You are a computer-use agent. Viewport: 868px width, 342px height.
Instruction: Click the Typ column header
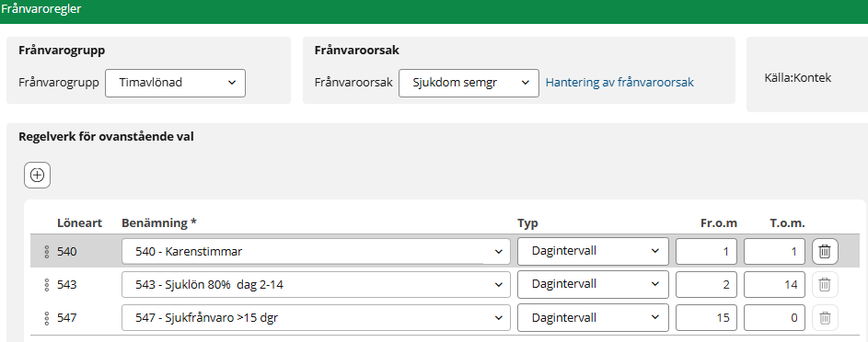[x=527, y=223]
